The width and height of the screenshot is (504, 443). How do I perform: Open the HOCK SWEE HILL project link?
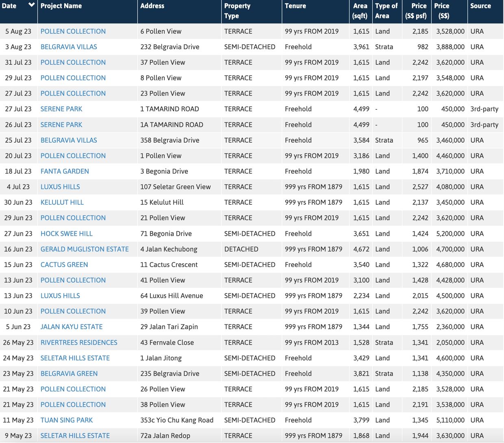(67, 234)
